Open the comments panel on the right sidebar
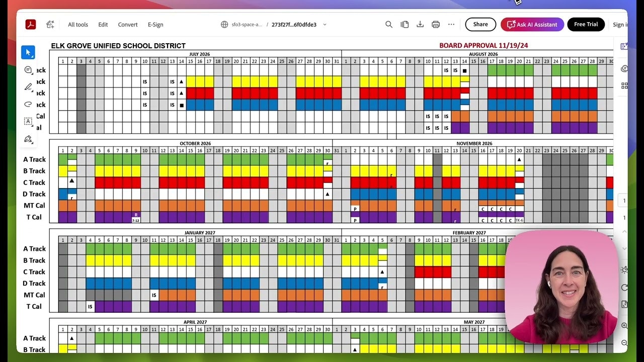The image size is (644, 362). coord(624,68)
